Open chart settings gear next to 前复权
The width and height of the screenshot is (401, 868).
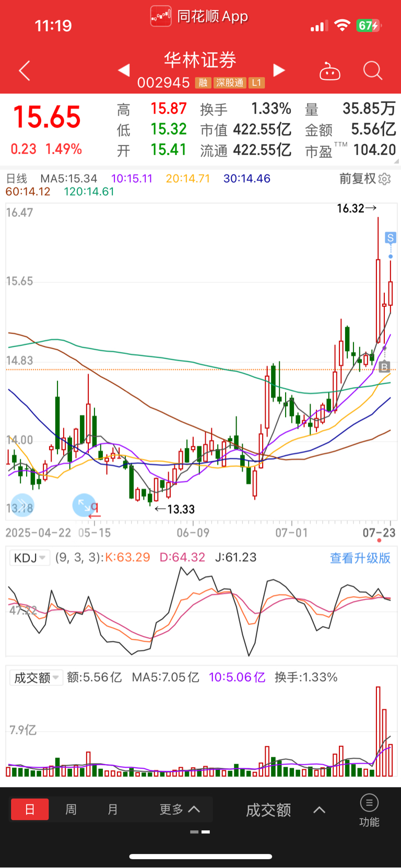coord(385,179)
